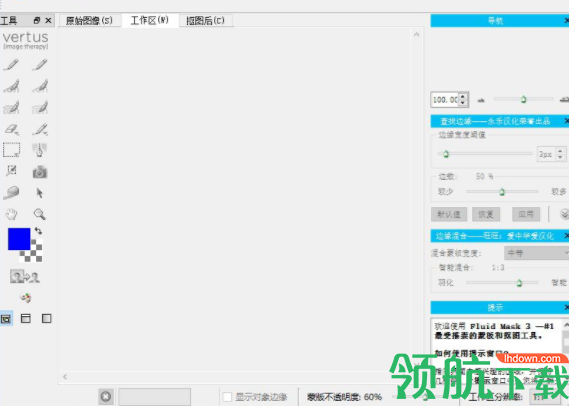
Task: Choose the arrow pointer tool
Action: click(x=40, y=193)
